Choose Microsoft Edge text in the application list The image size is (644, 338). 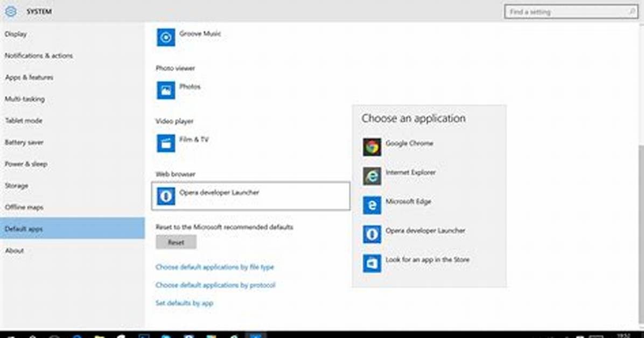tap(408, 202)
